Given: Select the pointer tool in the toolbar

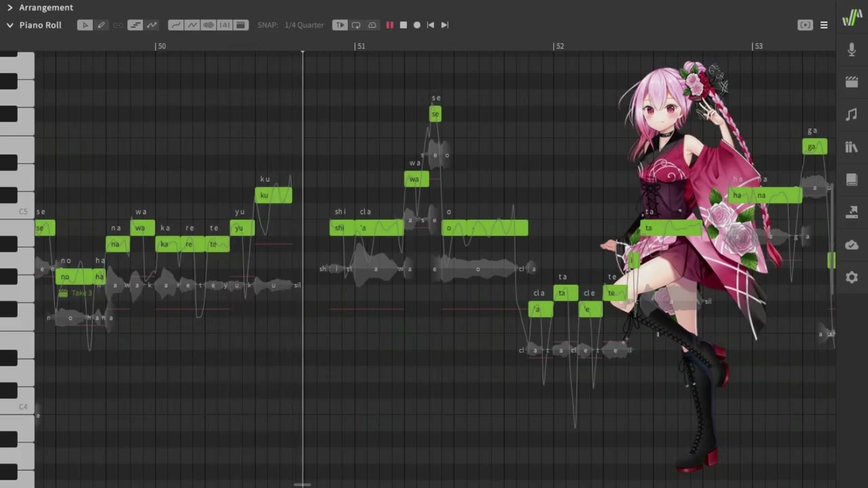Looking at the screenshot, I should coord(85,25).
